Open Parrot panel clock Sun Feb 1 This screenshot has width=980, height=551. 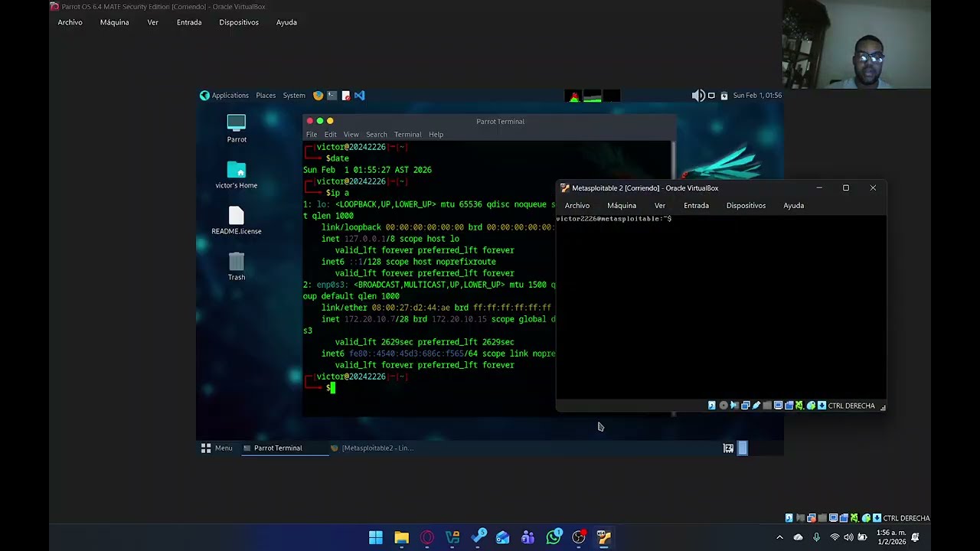(x=757, y=96)
